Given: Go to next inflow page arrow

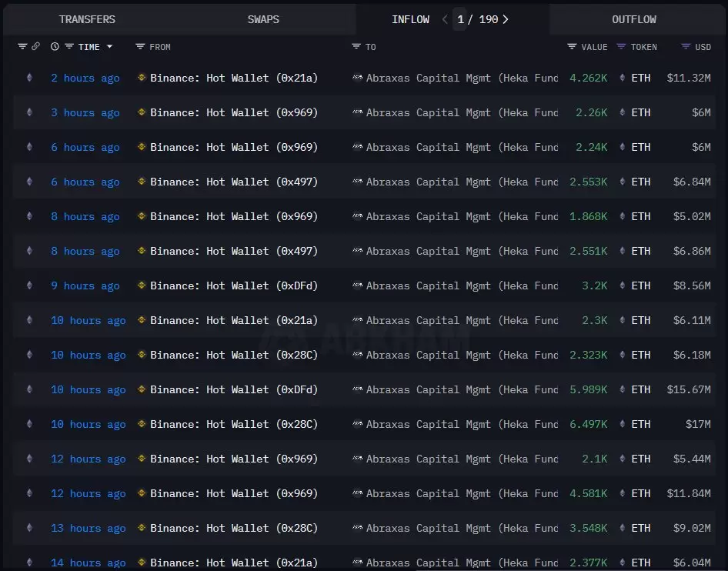Looking at the screenshot, I should click(x=506, y=19).
